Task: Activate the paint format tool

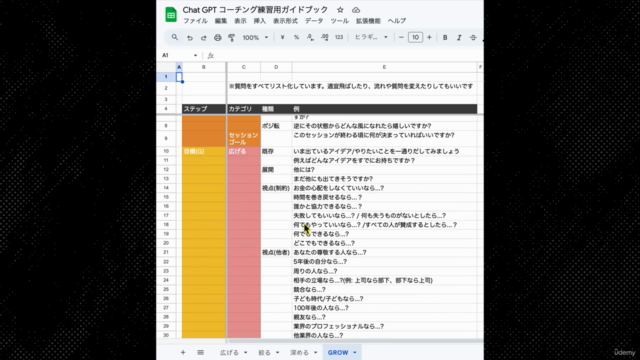Action: [231, 38]
